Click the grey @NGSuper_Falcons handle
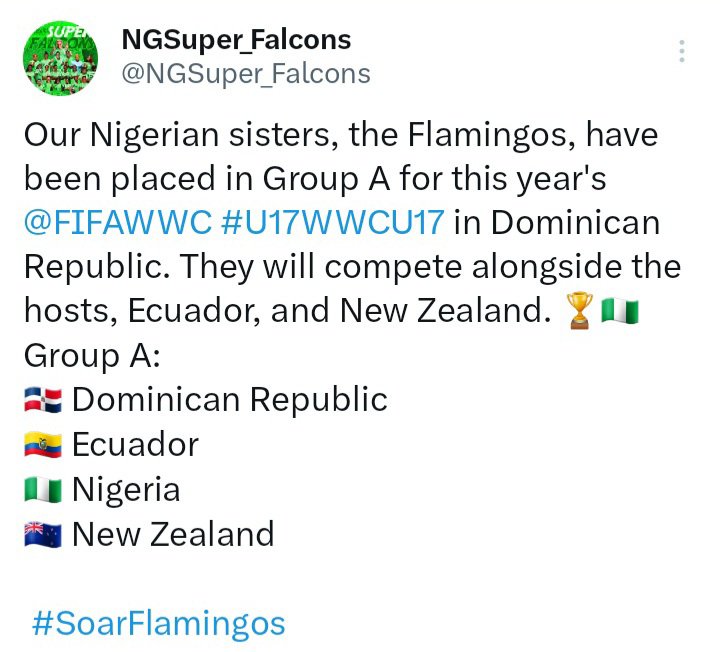 pos(246,73)
